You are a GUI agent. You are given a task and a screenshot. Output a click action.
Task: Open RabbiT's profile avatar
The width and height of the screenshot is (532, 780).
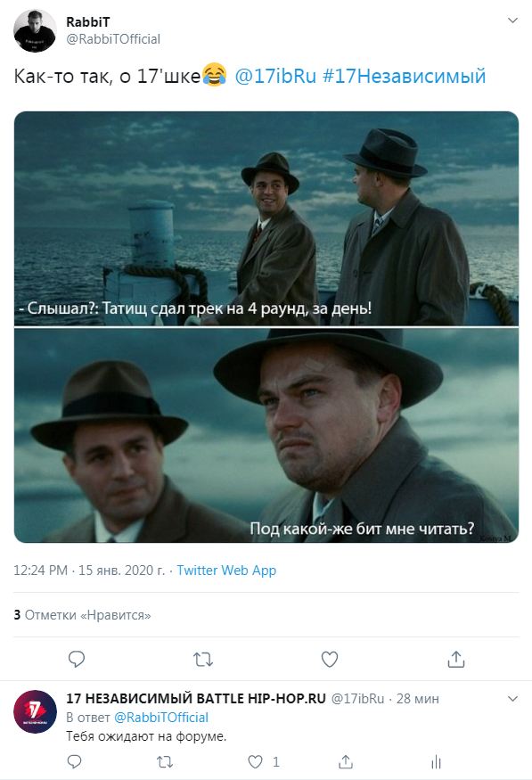(34, 30)
